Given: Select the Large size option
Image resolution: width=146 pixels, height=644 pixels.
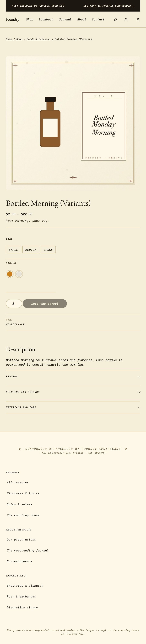Looking at the screenshot, I should click(48, 250).
